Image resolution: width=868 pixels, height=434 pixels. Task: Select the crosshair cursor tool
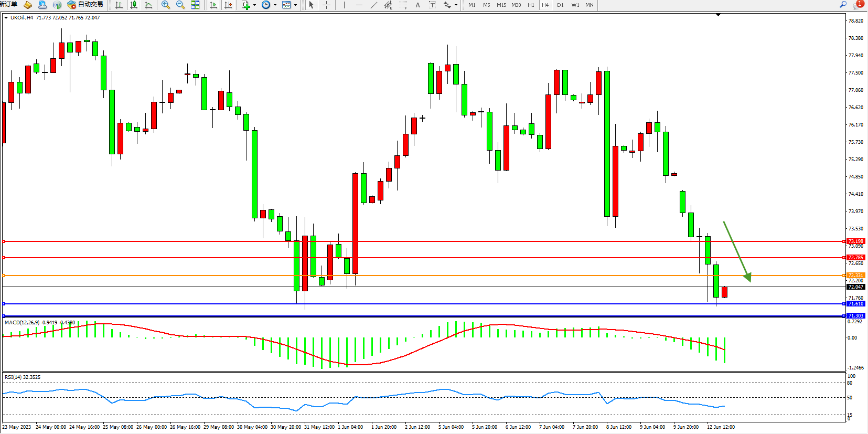326,5
